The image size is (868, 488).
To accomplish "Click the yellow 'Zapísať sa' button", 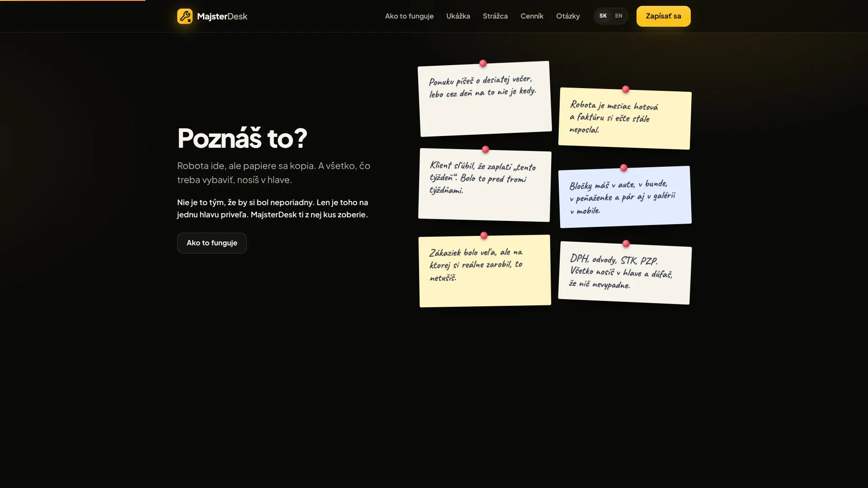I will click(663, 16).
